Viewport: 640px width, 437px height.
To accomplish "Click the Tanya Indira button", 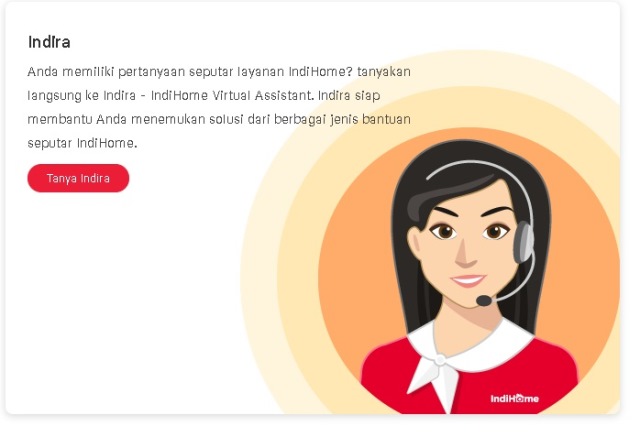I will click(x=78, y=178).
